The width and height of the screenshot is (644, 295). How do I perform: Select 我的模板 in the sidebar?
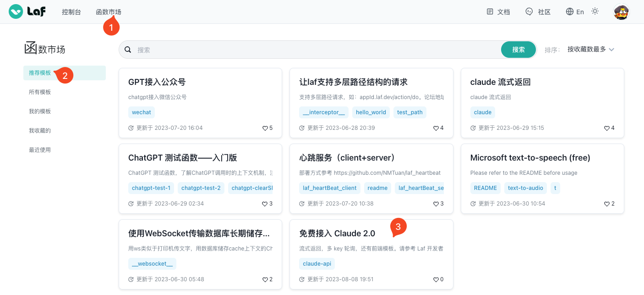tap(65, 111)
